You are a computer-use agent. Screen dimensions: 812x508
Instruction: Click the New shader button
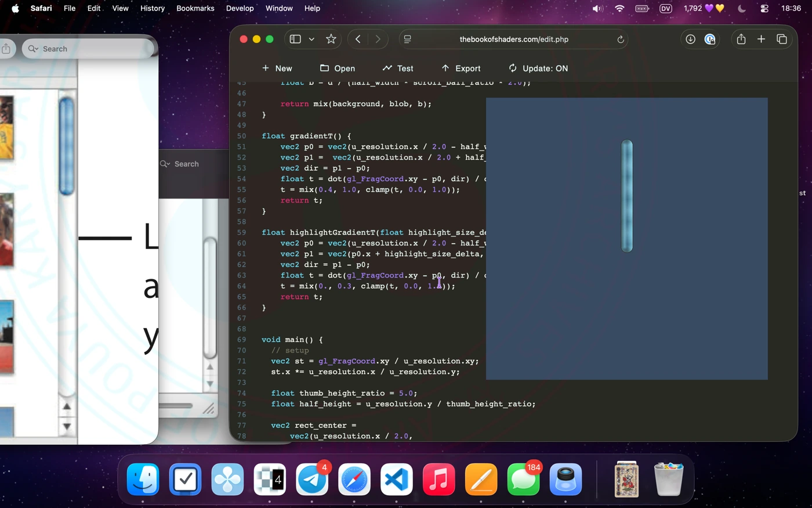[x=277, y=69]
